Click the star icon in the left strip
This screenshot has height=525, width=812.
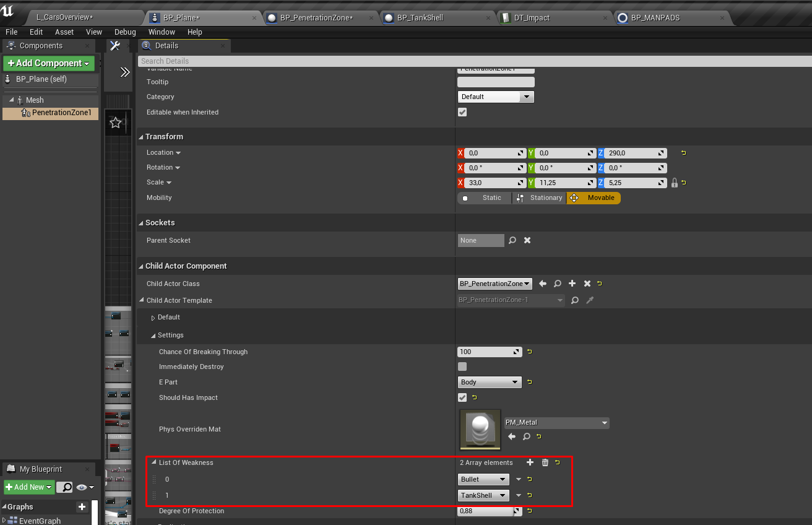point(115,123)
